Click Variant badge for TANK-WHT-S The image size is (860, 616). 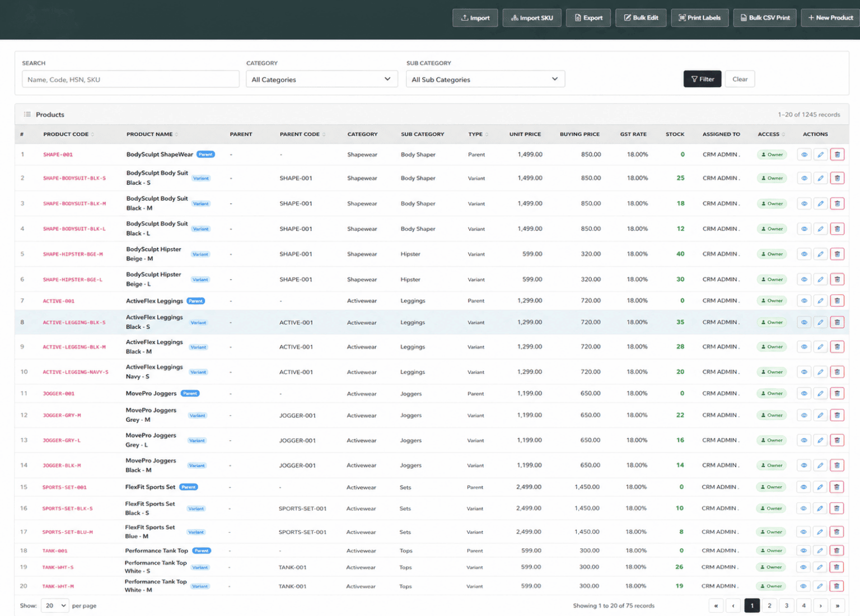click(200, 567)
